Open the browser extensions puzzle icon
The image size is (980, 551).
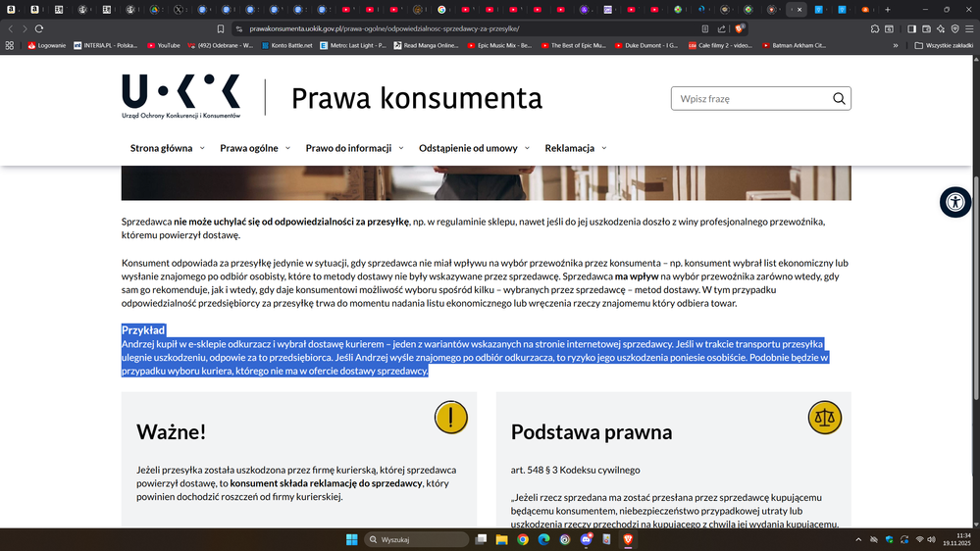click(875, 28)
